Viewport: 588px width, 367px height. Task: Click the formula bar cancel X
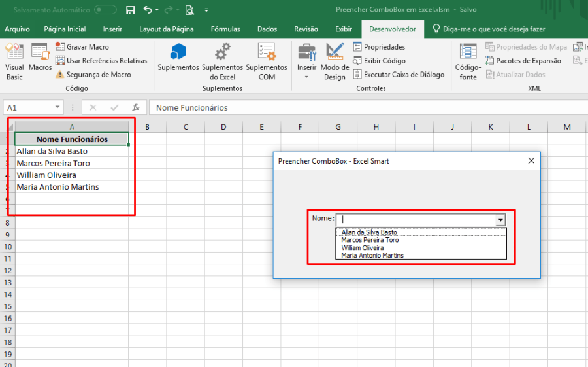click(93, 107)
